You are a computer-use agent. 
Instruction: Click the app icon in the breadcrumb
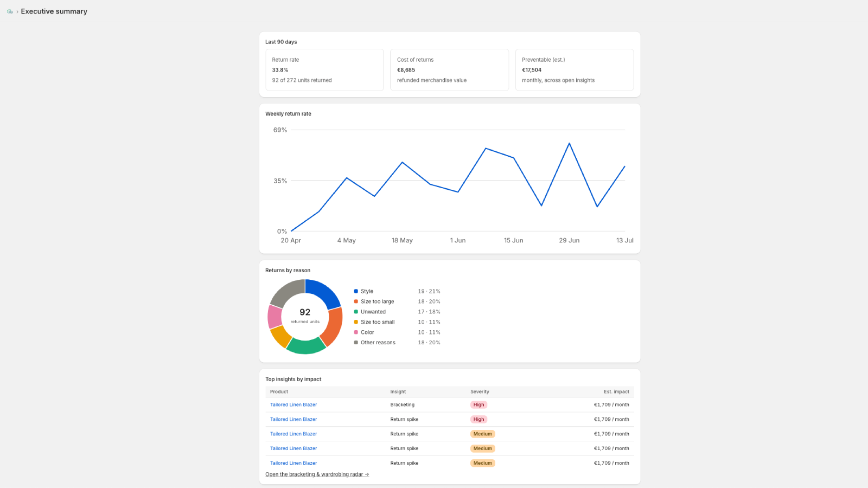coord(10,11)
